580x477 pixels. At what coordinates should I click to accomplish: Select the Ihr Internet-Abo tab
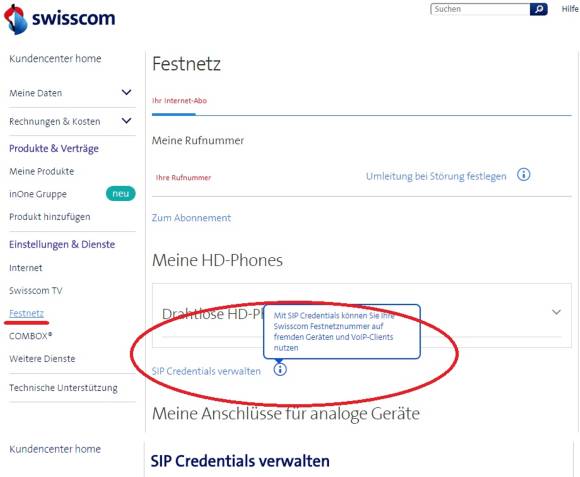[x=179, y=101]
